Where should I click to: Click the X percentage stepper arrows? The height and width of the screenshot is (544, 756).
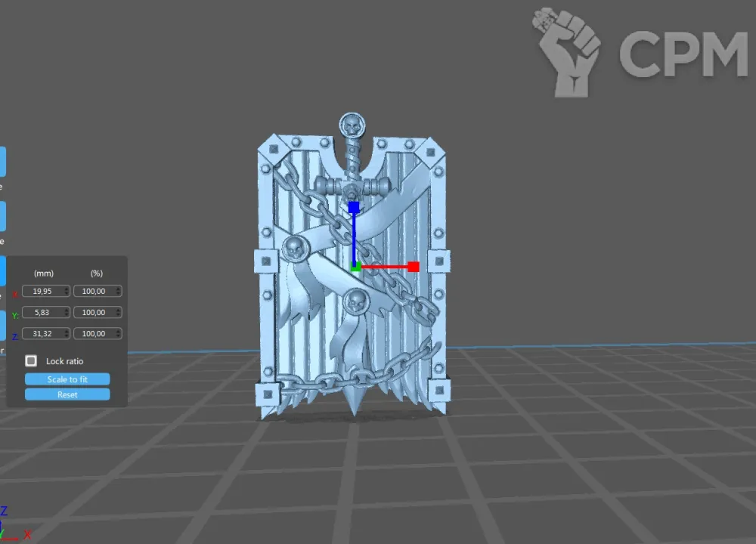(119, 291)
